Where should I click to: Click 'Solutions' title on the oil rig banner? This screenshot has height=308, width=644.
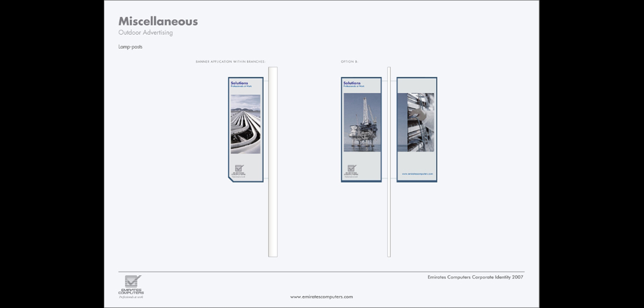352,83
